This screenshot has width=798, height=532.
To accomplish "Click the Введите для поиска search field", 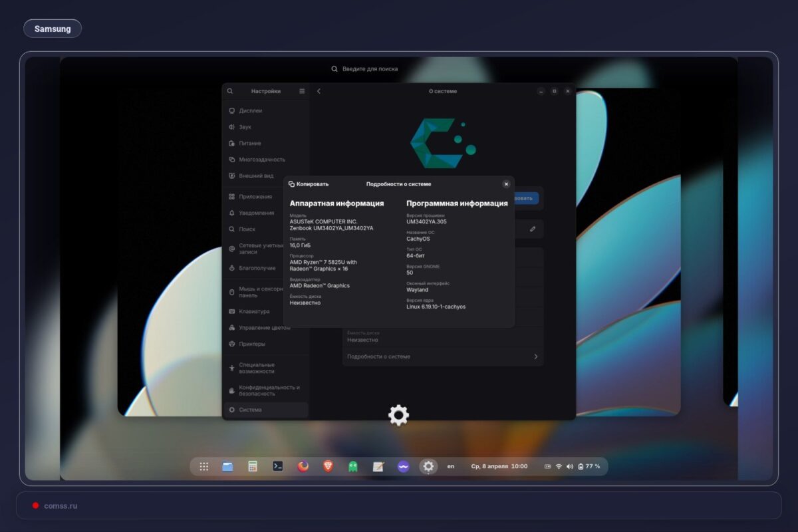I will [x=365, y=68].
